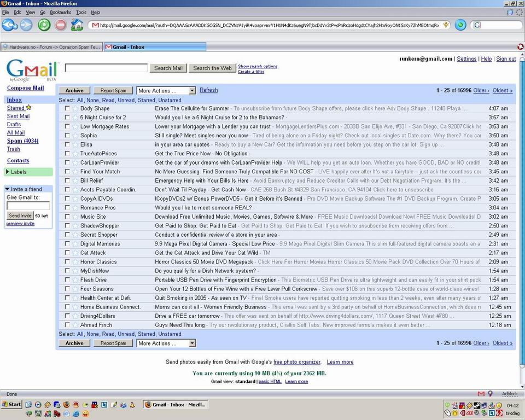The height and width of the screenshot is (420, 525).
Task: Click the purple pin icon in status bar
Action: (490, 394)
